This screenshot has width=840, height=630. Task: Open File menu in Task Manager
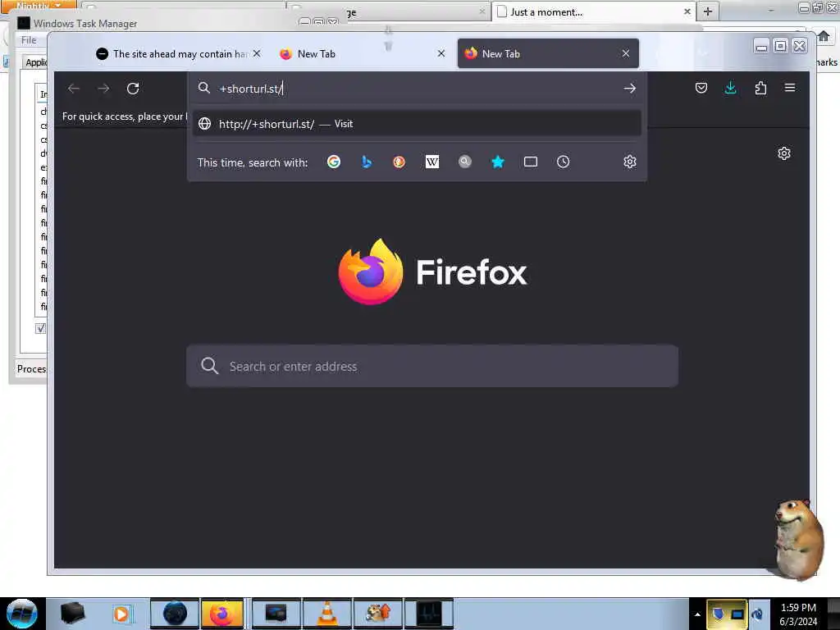coord(29,40)
